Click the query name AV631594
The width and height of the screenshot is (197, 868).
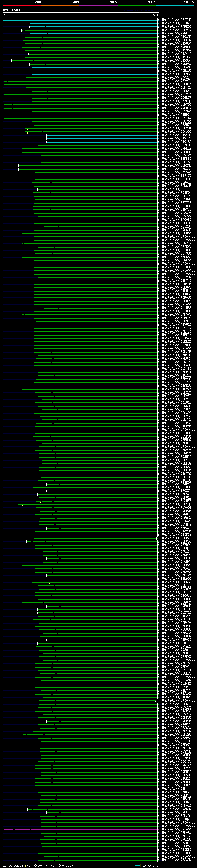point(11,10)
